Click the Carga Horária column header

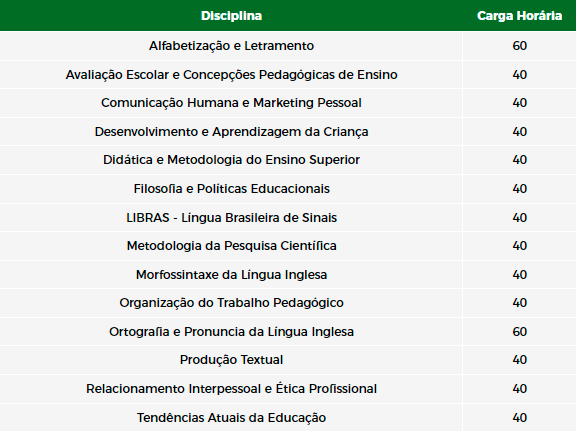point(519,16)
